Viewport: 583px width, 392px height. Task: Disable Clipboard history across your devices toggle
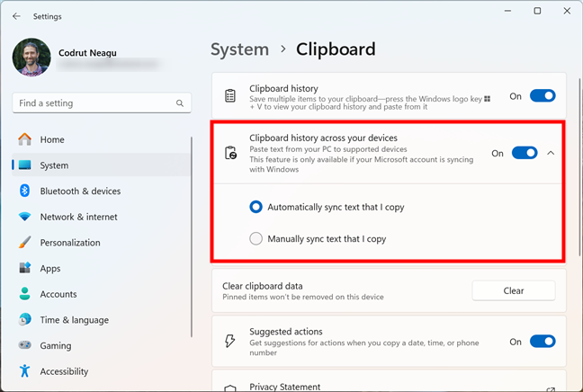pos(525,153)
